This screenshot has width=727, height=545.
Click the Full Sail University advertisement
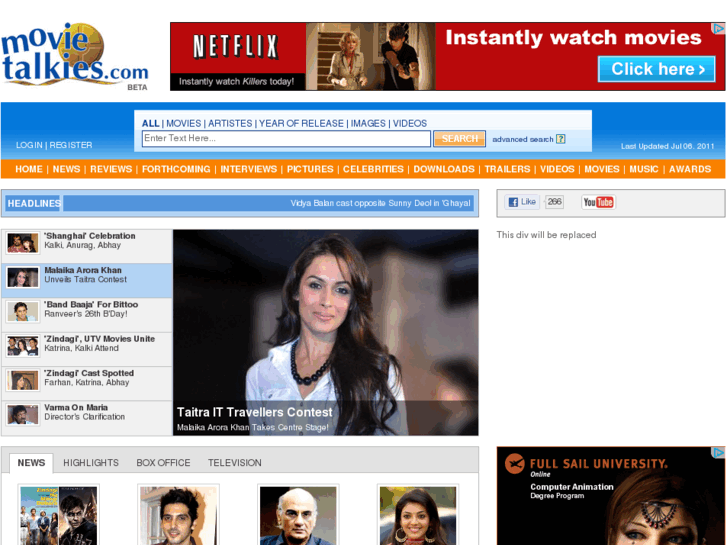pyautogui.click(x=611, y=496)
